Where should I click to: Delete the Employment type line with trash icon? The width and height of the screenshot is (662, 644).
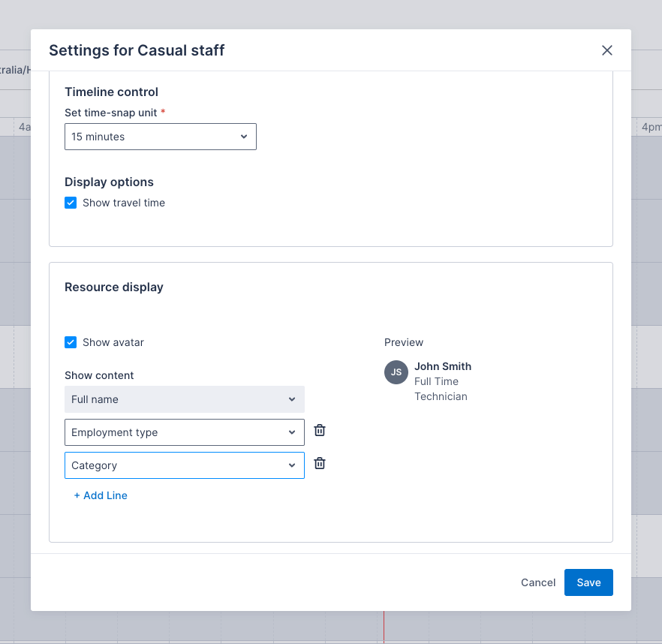point(319,430)
